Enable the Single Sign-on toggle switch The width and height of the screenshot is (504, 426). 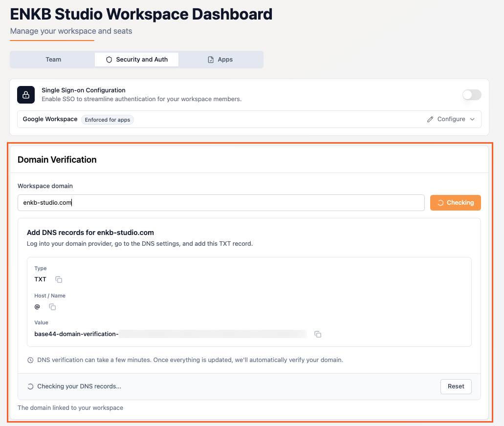point(471,95)
